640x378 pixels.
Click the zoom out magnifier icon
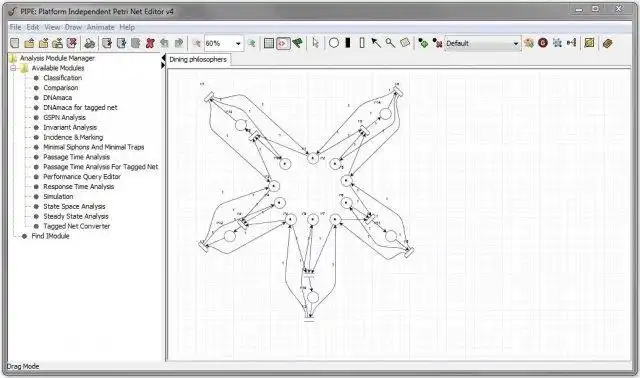coord(196,43)
